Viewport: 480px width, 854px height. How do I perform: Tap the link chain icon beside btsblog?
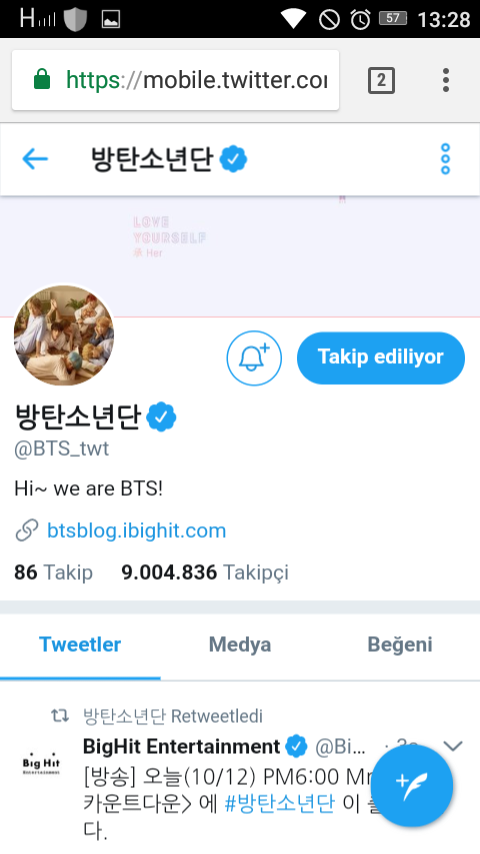pyautogui.click(x=26, y=530)
